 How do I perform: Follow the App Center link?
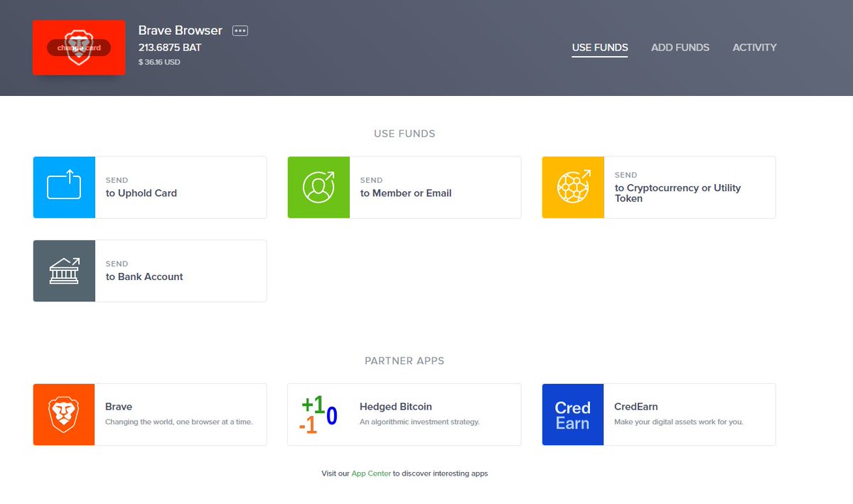point(371,473)
